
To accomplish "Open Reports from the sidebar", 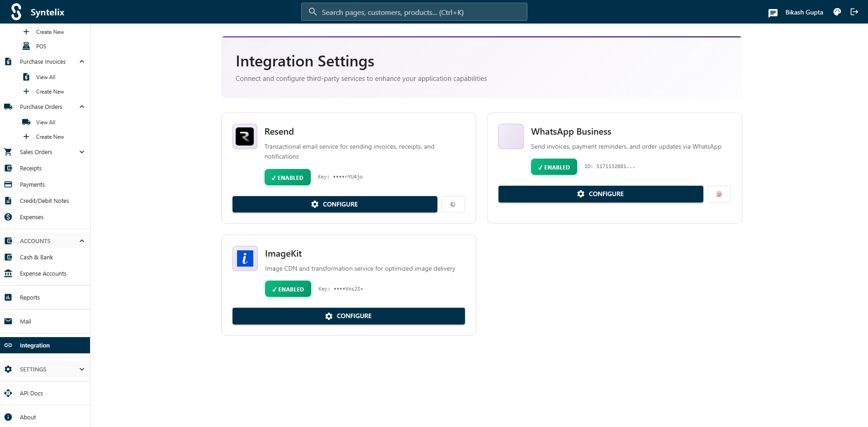I will [x=30, y=297].
